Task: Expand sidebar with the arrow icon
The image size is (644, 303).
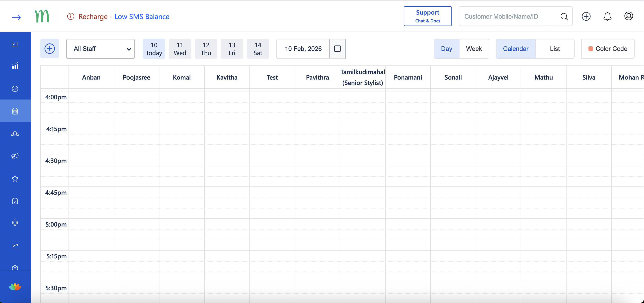Action: [17, 17]
